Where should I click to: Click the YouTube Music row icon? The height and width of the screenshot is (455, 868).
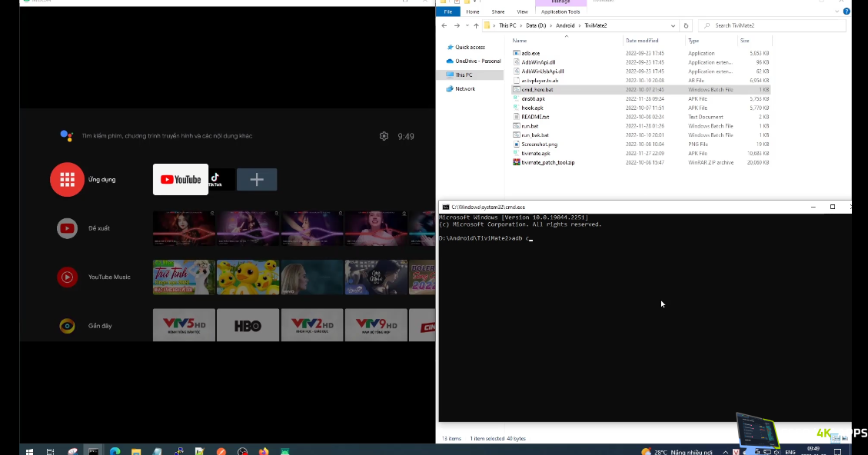(x=67, y=277)
